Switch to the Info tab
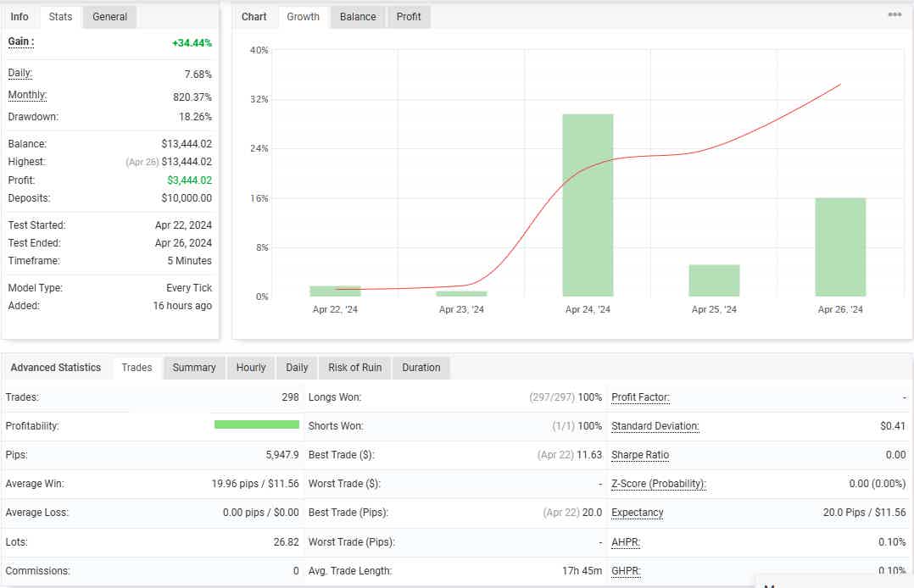 (20, 17)
